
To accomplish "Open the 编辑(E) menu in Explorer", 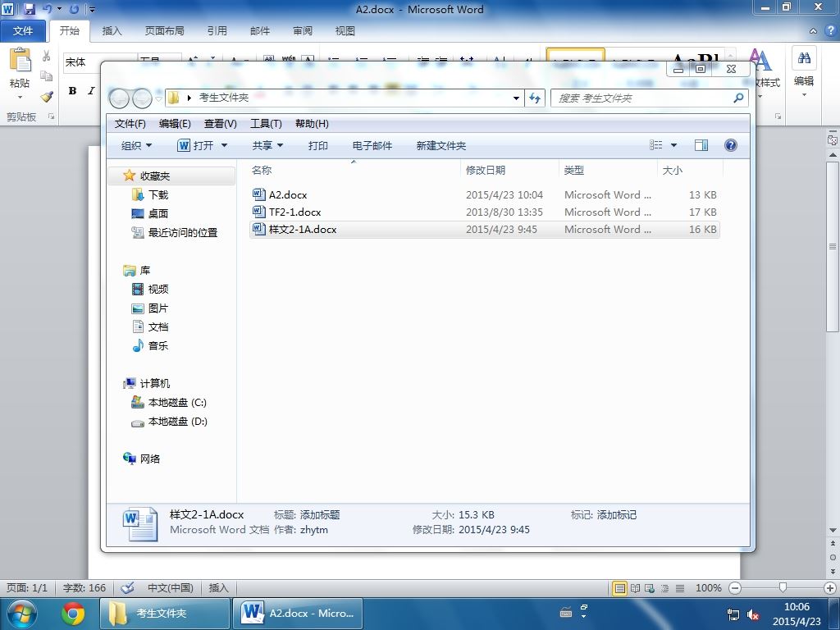I will pyautogui.click(x=175, y=124).
